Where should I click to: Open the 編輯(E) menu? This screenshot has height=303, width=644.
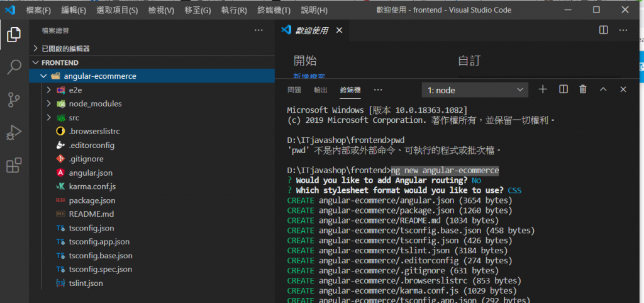coord(74,10)
